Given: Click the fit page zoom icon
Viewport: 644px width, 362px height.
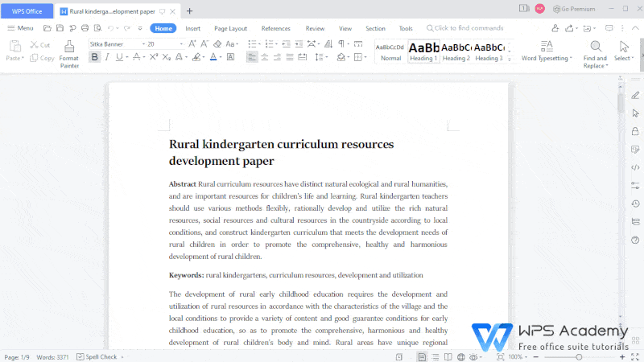Looking at the screenshot, I should coord(500,357).
